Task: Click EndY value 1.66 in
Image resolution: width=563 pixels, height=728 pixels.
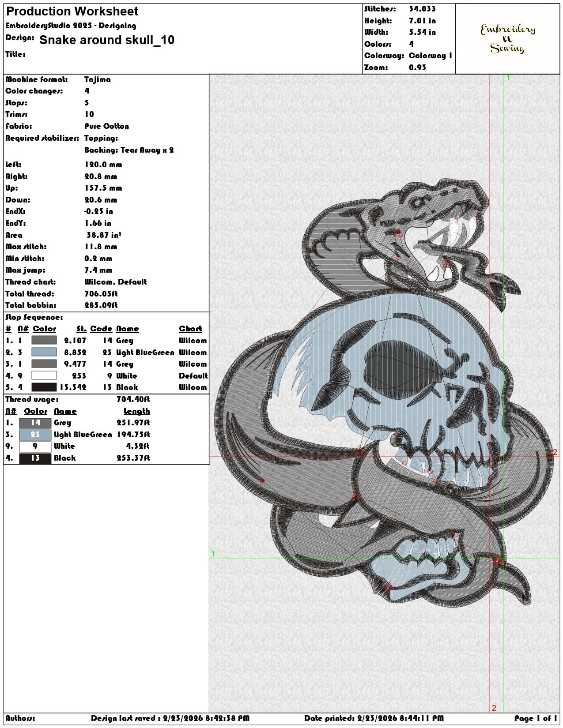Action: [x=98, y=223]
